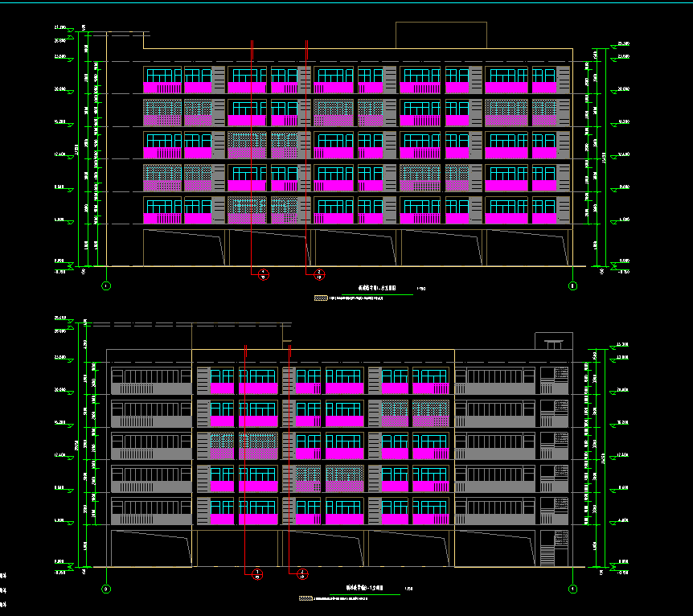Select the left red section marker circle under top elevation

pyautogui.click(x=264, y=275)
